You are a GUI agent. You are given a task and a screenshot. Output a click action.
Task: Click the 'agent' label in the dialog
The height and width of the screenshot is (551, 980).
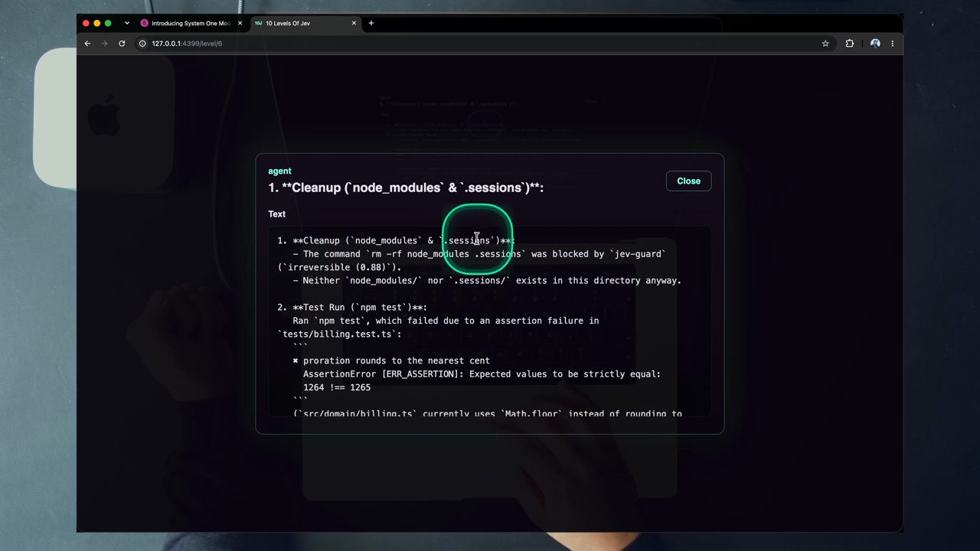click(279, 171)
